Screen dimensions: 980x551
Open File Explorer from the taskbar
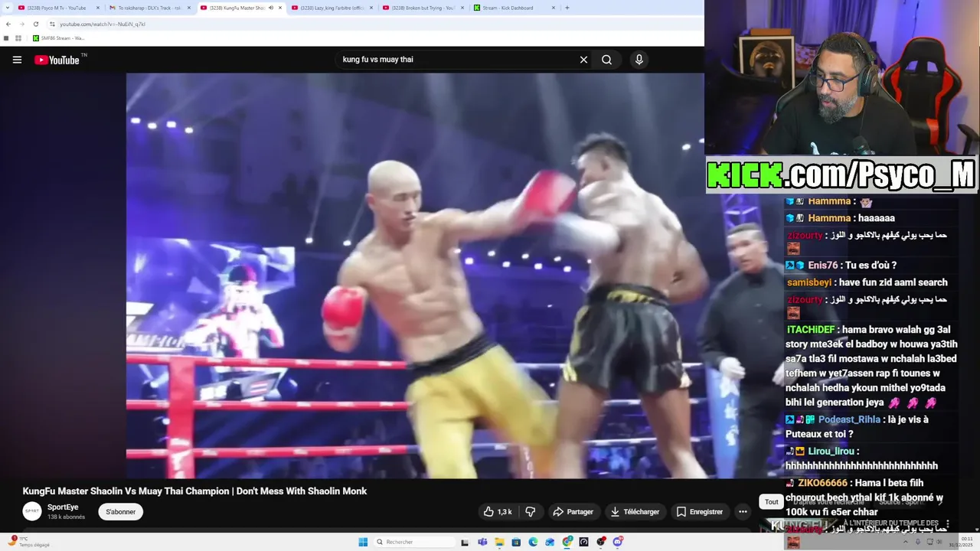[499, 542]
